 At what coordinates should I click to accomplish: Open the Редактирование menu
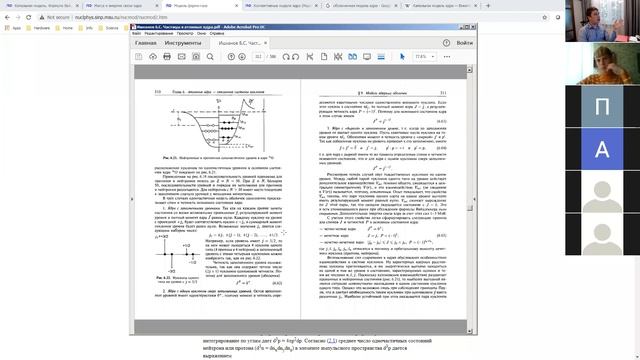tap(159, 33)
